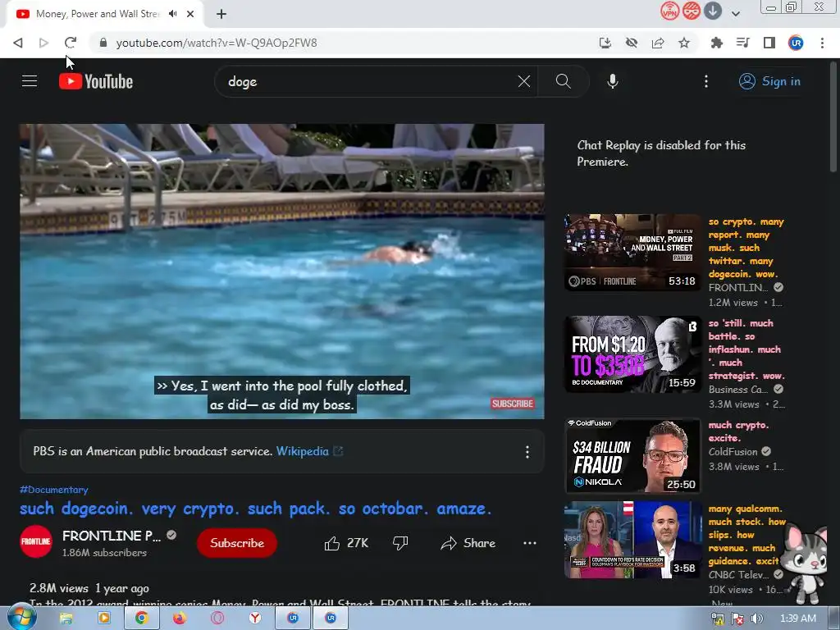Open CNBC 3:58 video thumbnail
Screen dimensions: 840x630
coord(632,540)
